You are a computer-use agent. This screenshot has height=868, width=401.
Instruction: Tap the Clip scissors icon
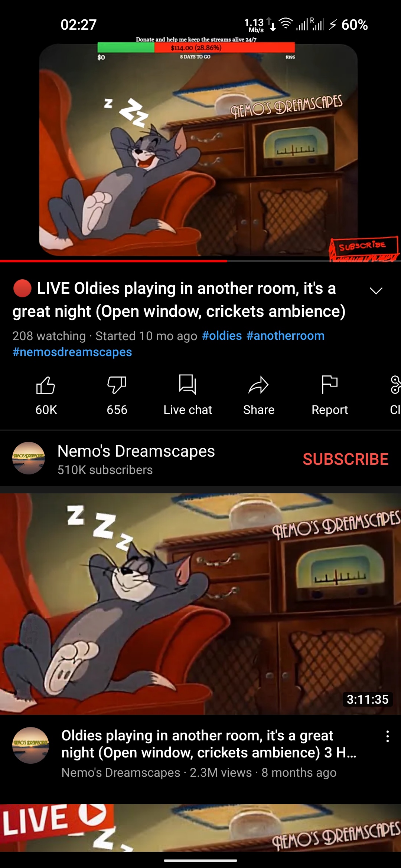tap(395, 384)
